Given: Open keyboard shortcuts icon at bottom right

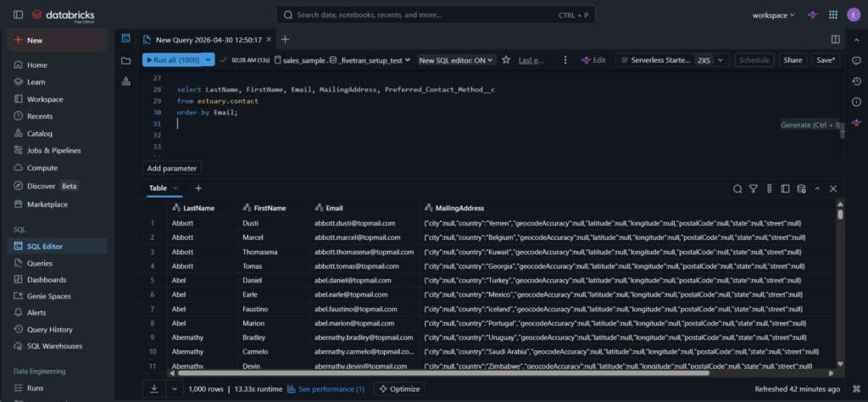Looking at the screenshot, I should pos(856,388).
